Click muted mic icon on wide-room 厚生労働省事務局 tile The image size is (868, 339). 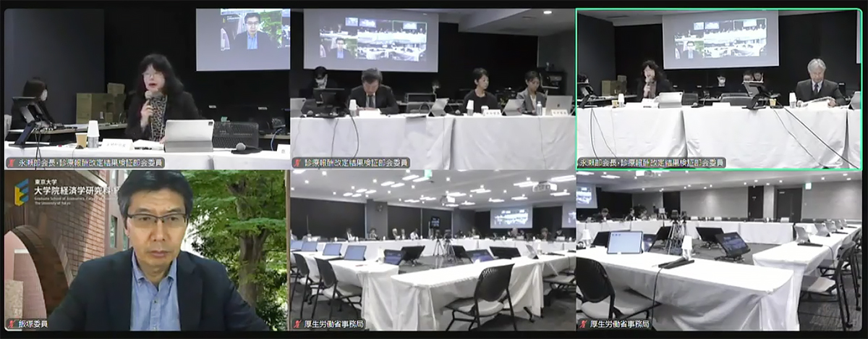click(297, 325)
